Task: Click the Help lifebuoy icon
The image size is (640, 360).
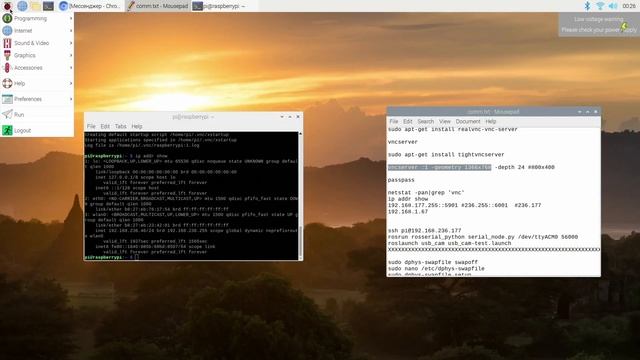Action: tap(7, 83)
